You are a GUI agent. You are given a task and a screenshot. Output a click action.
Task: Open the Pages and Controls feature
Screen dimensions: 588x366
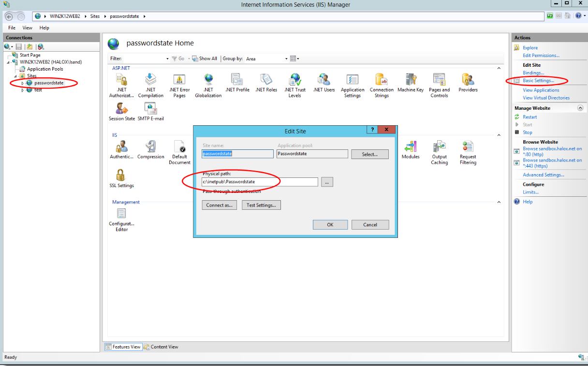coord(439,86)
